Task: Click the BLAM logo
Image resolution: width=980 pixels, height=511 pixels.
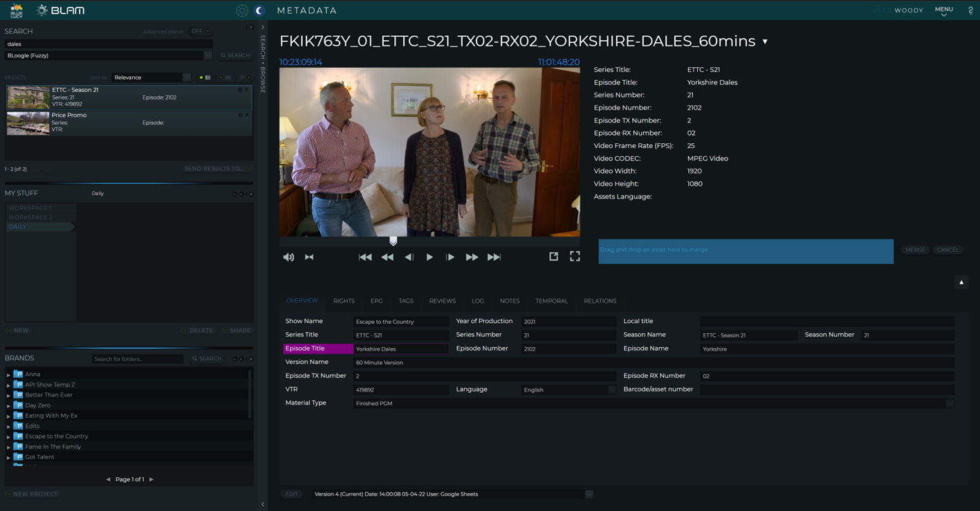Action: click(60, 10)
